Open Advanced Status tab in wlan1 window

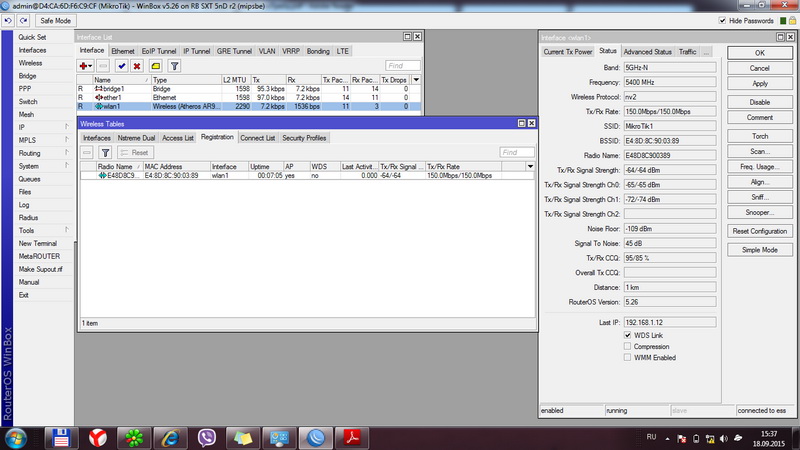[x=647, y=52]
